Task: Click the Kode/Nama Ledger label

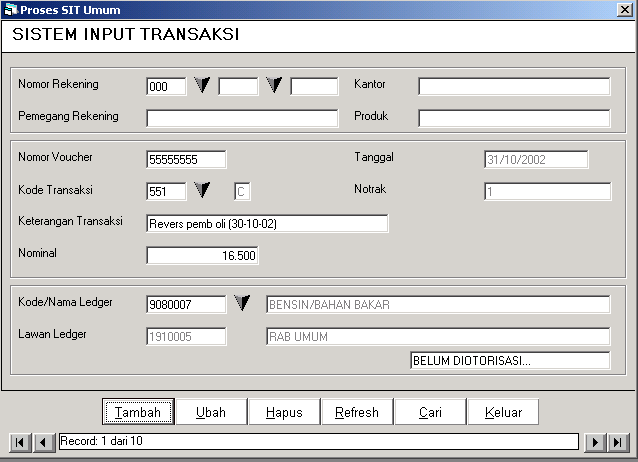Action: pos(65,302)
